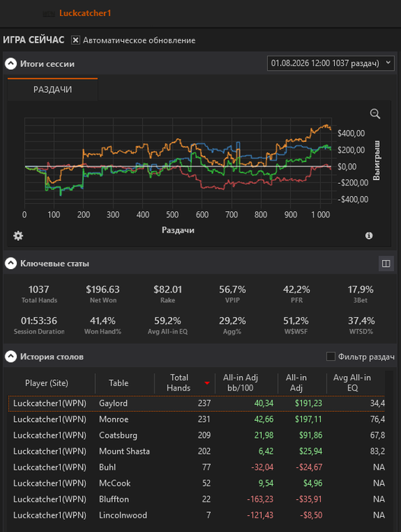401x532 pixels.
Task: Sort by All-in Adj bb/100 column header
Action: point(240,383)
